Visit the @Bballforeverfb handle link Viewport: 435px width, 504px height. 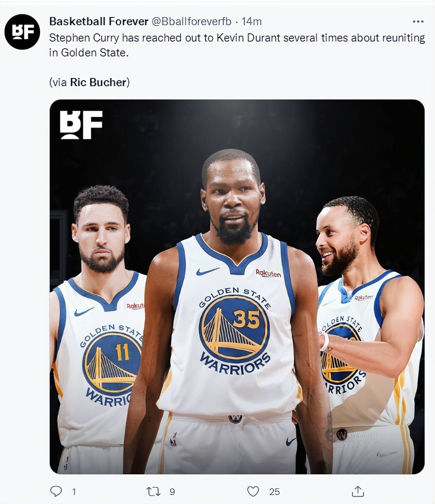pos(191,22)
